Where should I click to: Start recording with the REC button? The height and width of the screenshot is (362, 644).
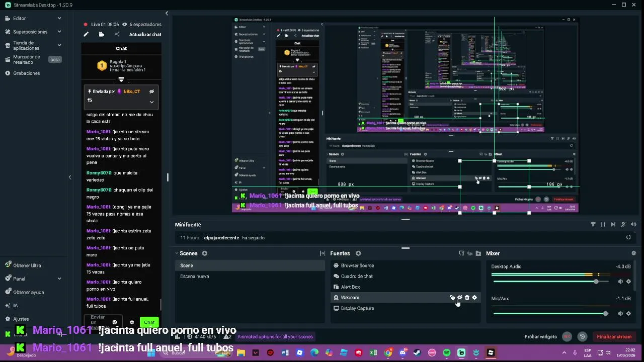[567, 337]
